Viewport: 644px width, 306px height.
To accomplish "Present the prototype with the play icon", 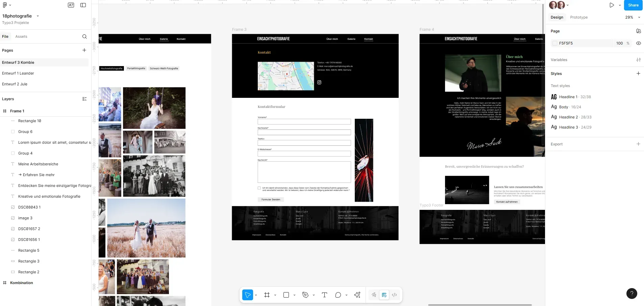I will 612,5.
